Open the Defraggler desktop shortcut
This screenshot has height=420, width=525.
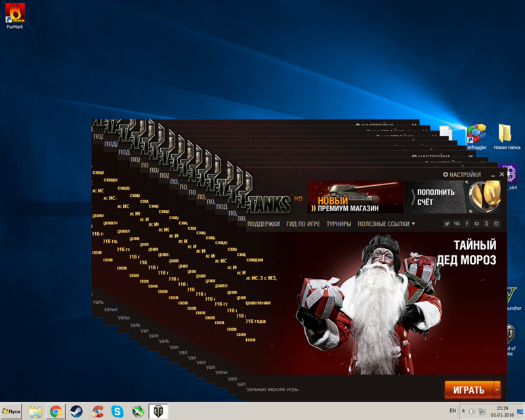(x=476, y=136)
